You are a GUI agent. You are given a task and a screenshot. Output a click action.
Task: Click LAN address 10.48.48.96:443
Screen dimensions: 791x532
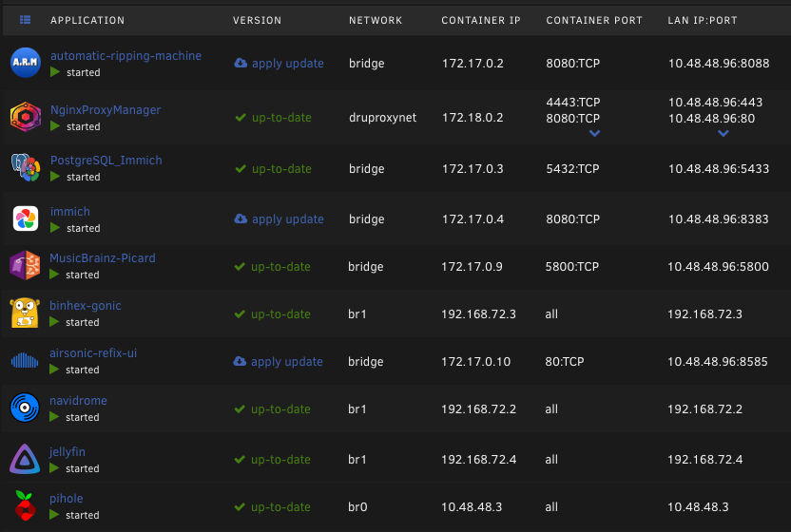[715, 102]
